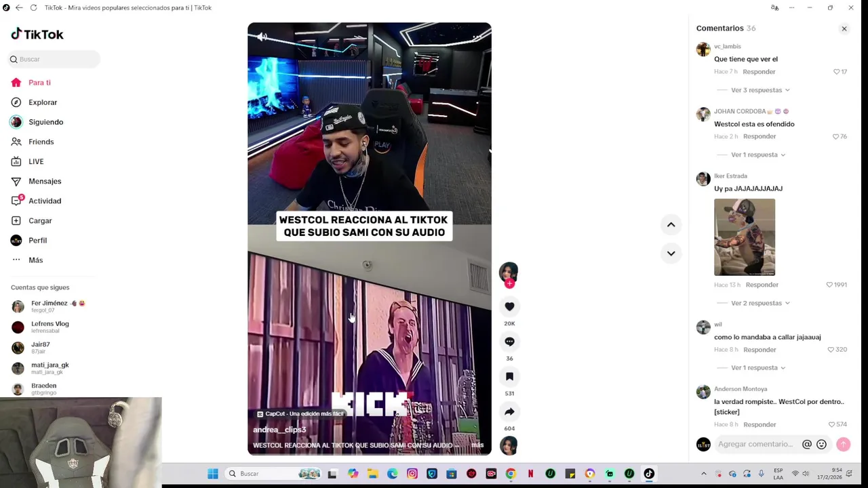Reply to Anderson Montoya's comment
The height and width of the screenshot is (488, 868).
point(759,424)
